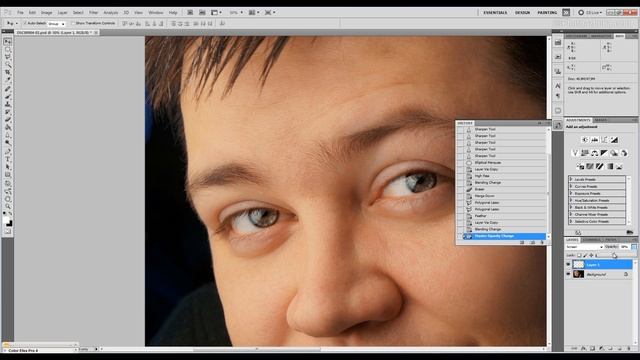Enable Show Transform Controls checkbox
The width and height of the screenshot is (640, 360).
pos(73,23)
